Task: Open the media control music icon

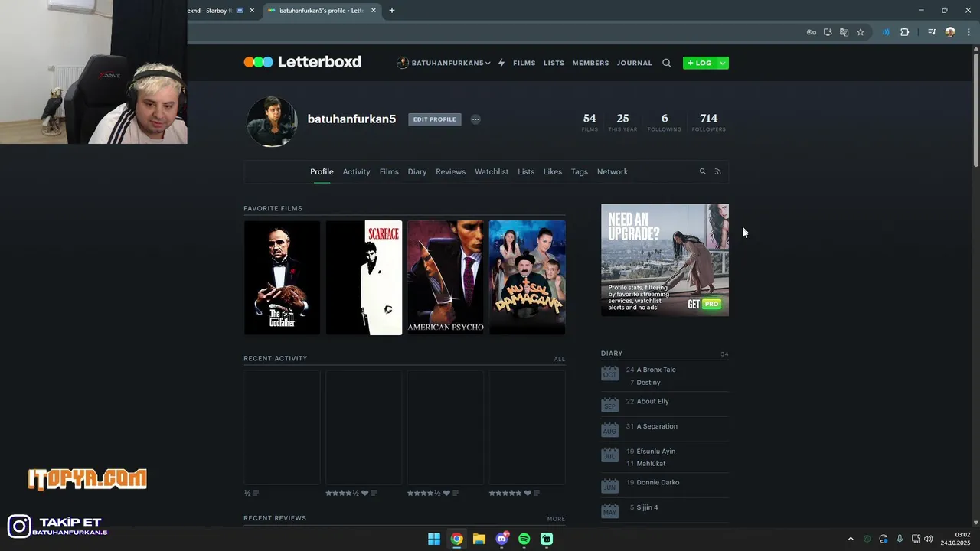Action: [932, 32]
